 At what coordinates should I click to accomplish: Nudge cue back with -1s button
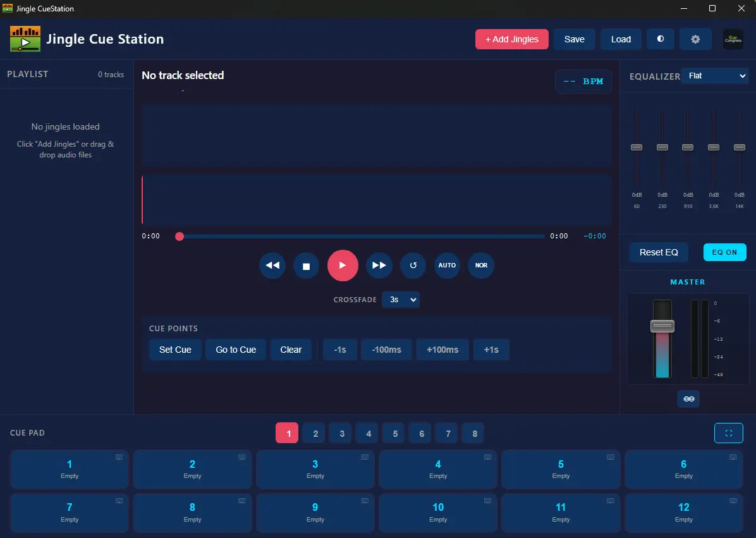(x=340, y=350)
